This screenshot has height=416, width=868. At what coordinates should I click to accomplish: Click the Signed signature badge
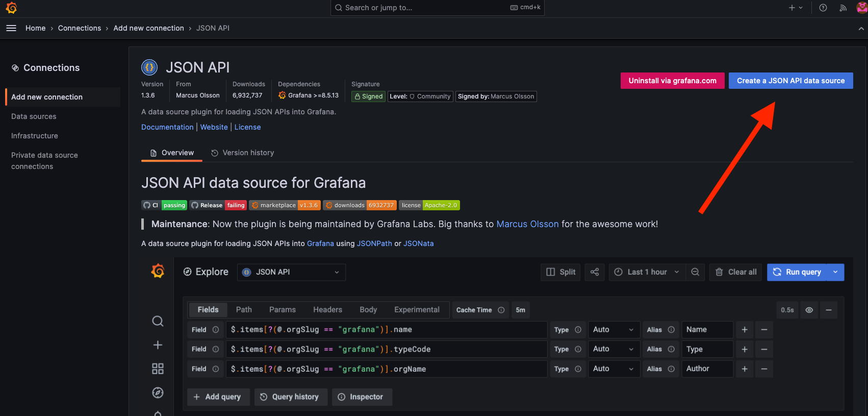368,96
